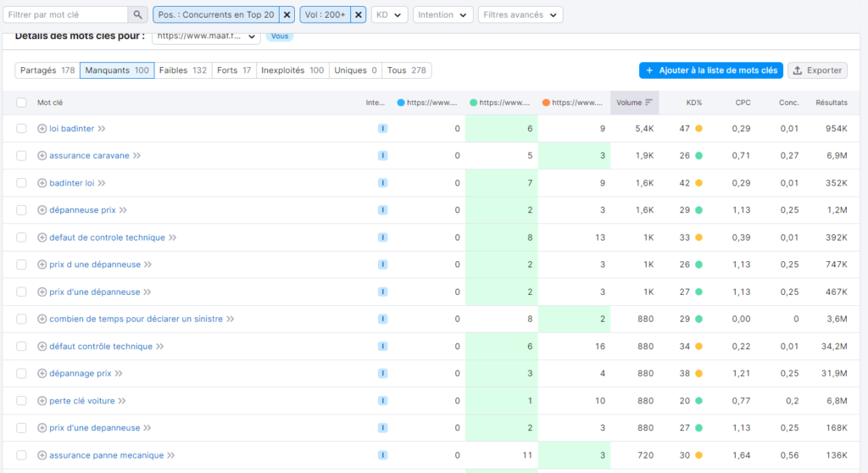Open the KD filter dropdown
This screenshot has width=868, height=473.
pos(389,15)
